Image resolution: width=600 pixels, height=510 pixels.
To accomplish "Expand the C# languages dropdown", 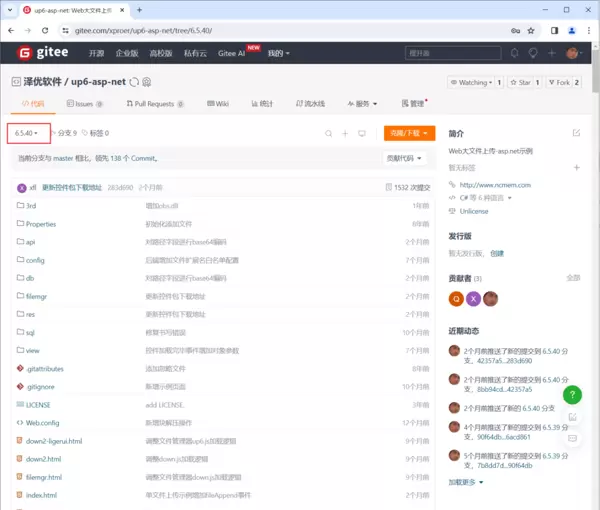I will click(x=489, y=198).
